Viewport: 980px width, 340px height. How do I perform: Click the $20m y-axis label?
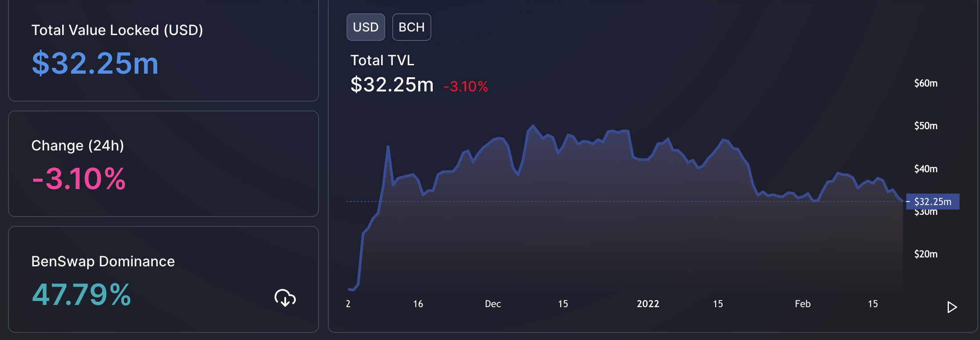[926, 254]
